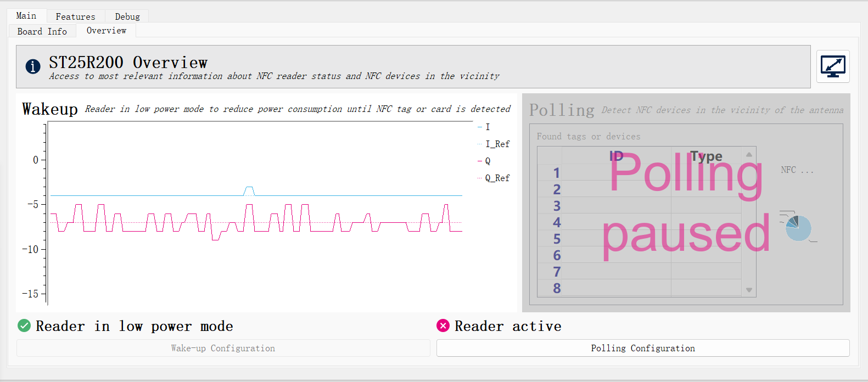Click the ID column header
This screenshot has width=868, height=382.
[616, 156]
